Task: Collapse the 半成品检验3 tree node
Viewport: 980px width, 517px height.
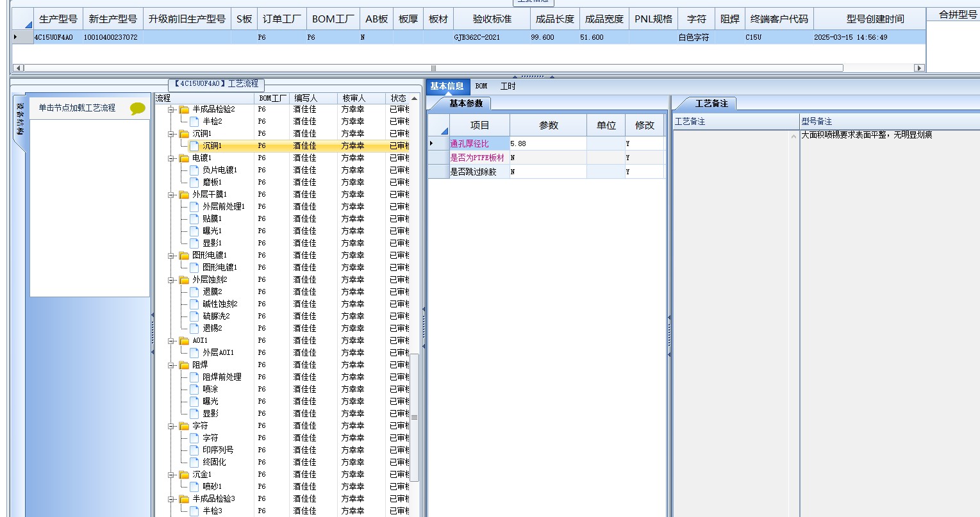Action: point(172,499)
